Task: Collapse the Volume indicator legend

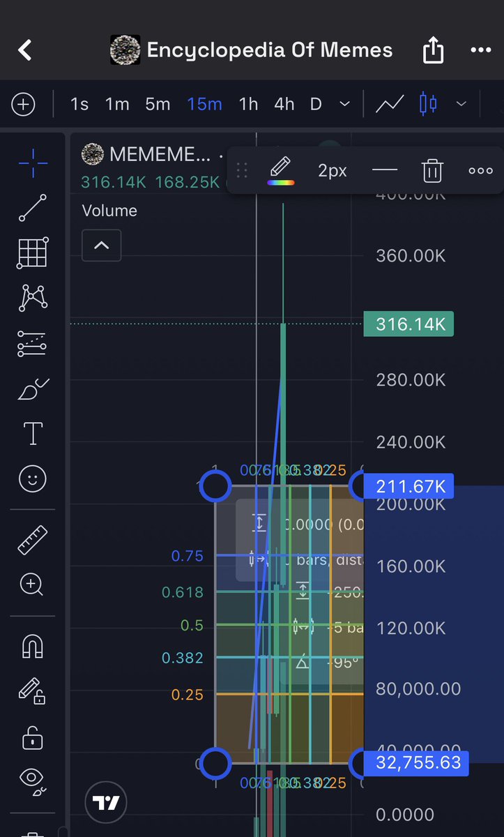Action: [101, 246]
